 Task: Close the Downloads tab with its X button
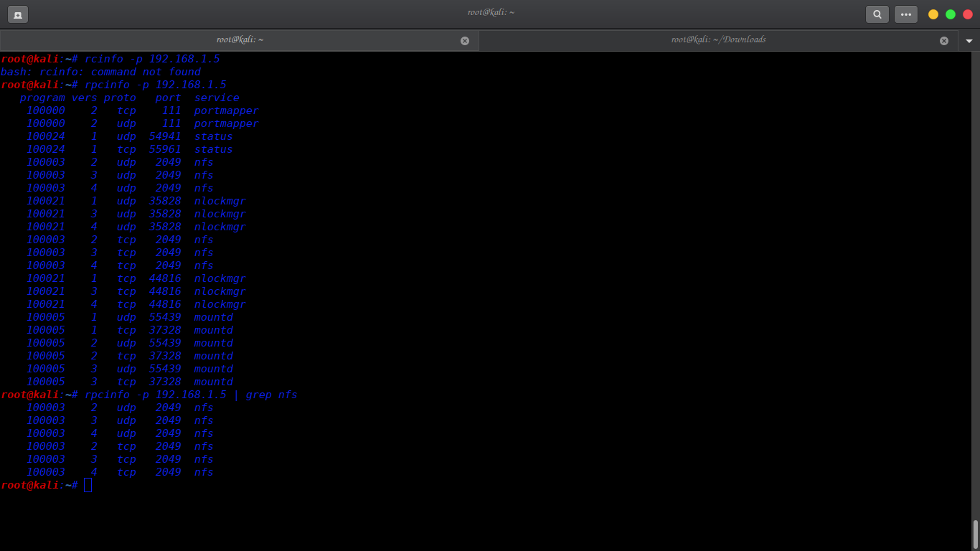coord(945,40)
